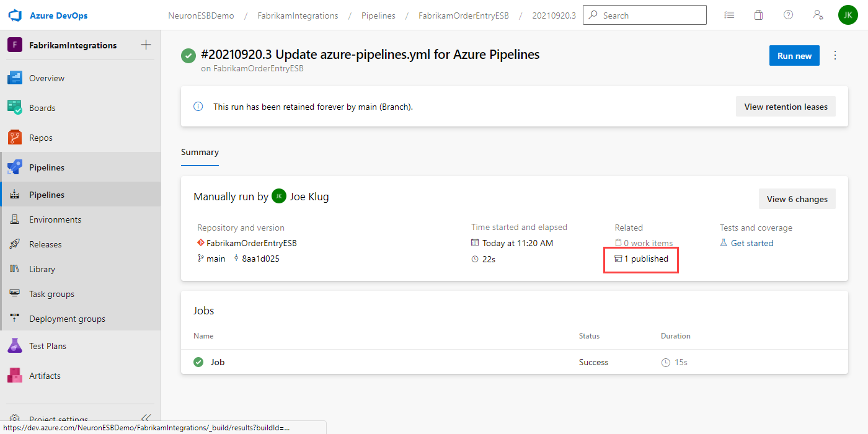The width and height of the screenshot is (868, 434).
Task: Open the work items list icon
Action: coord(729,15)
